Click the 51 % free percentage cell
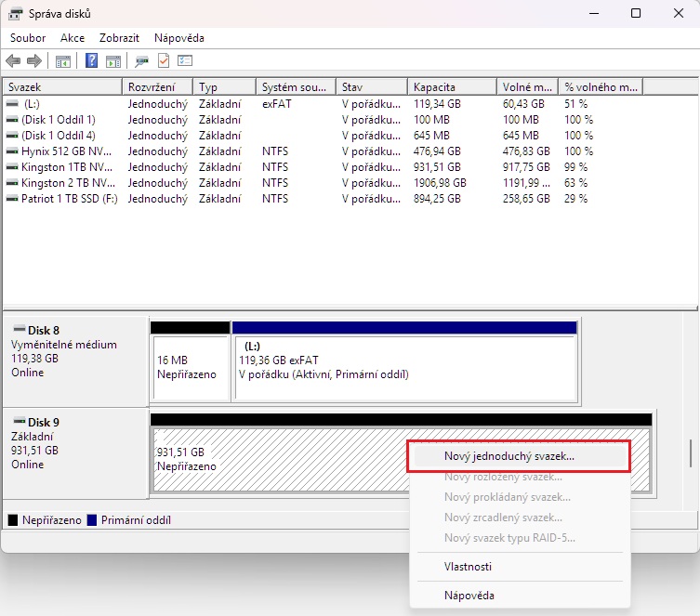Screen dimensions: 700x616 pos(575,104)
